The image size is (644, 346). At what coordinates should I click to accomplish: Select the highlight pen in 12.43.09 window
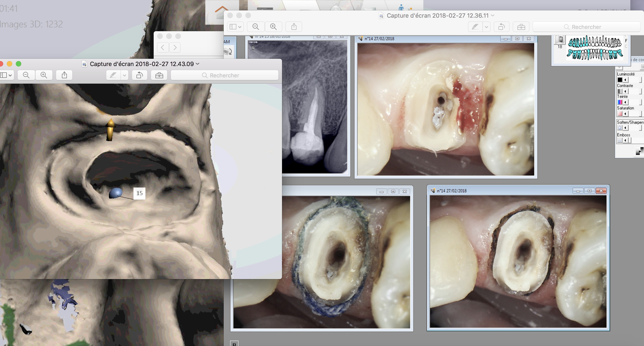click(x=113, y=75)
